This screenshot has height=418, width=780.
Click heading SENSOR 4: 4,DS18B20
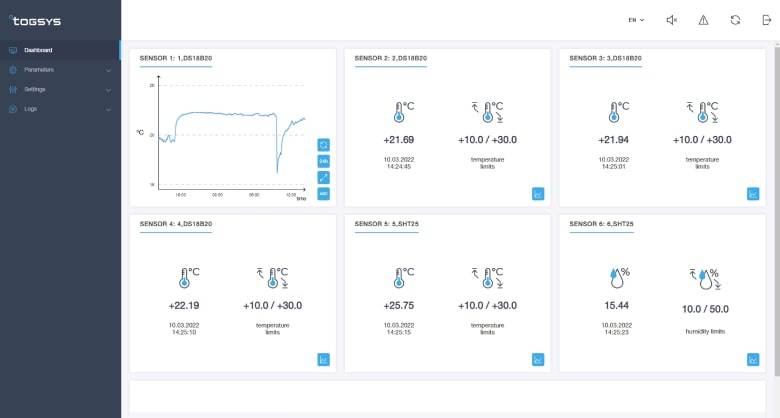click(x=176, y=224)
